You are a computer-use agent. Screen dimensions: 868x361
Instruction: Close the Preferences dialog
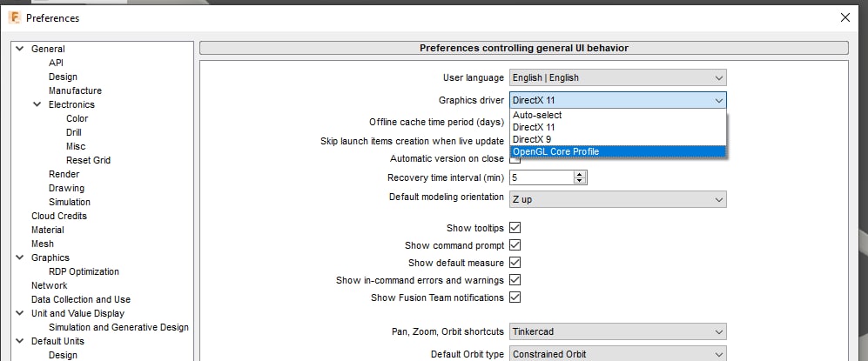pos(845,17)
